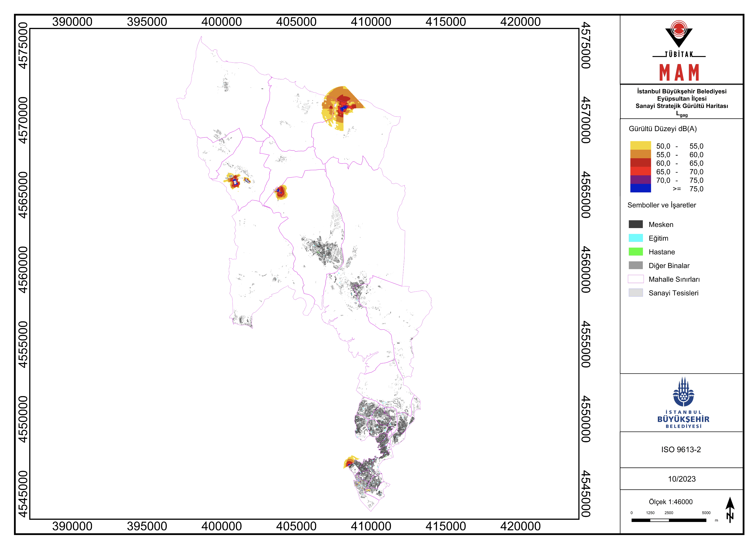Image resolution: width=756 pixels, height=547 pixels.
Task: Select the Mesken dark gray legend symbol
Action: tap(636, 224)
